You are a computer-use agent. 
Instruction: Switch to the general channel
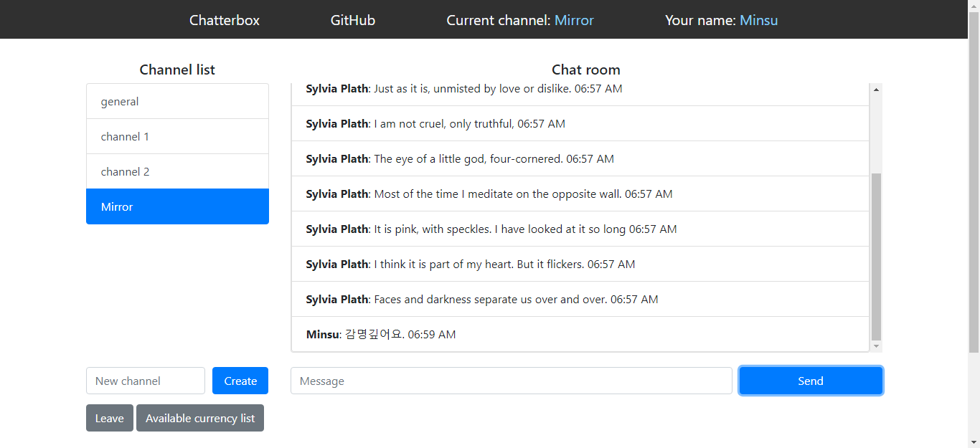click(177, 101)
